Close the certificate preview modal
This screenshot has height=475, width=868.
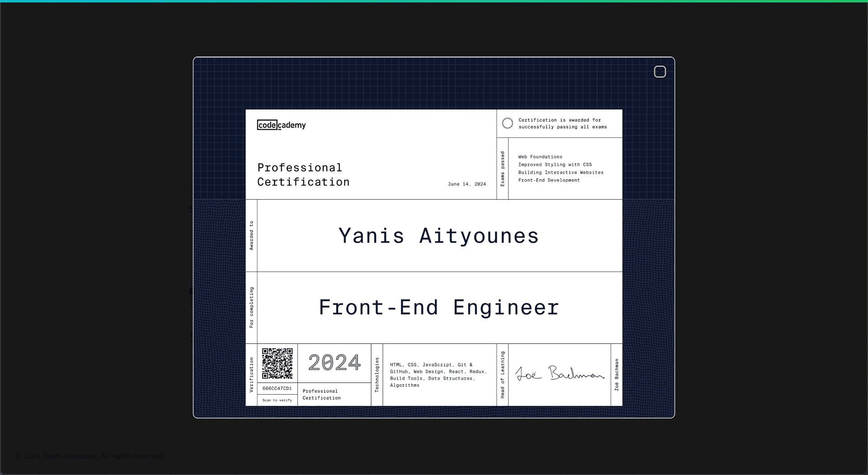pos(660,72)
